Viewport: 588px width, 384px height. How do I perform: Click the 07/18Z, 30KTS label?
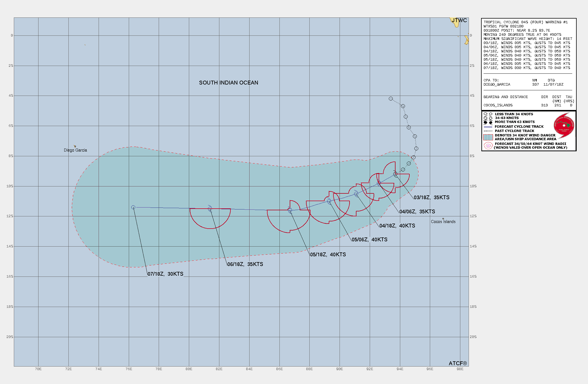pos(165,274)
